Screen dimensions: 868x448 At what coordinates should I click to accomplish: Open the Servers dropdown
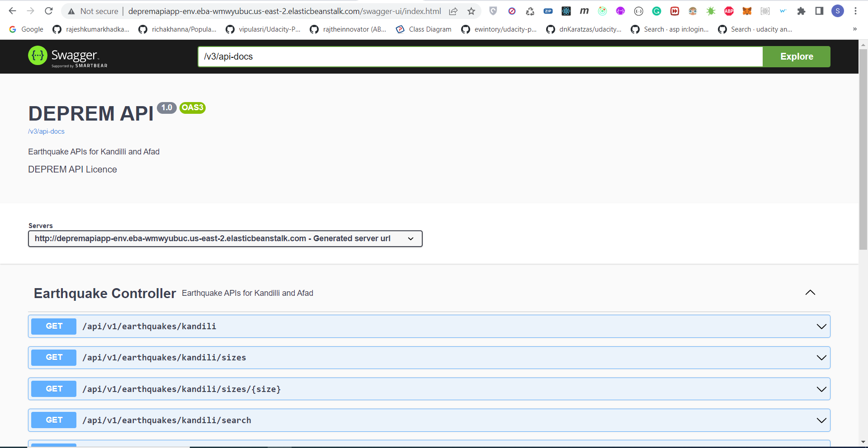coord(225,238)
